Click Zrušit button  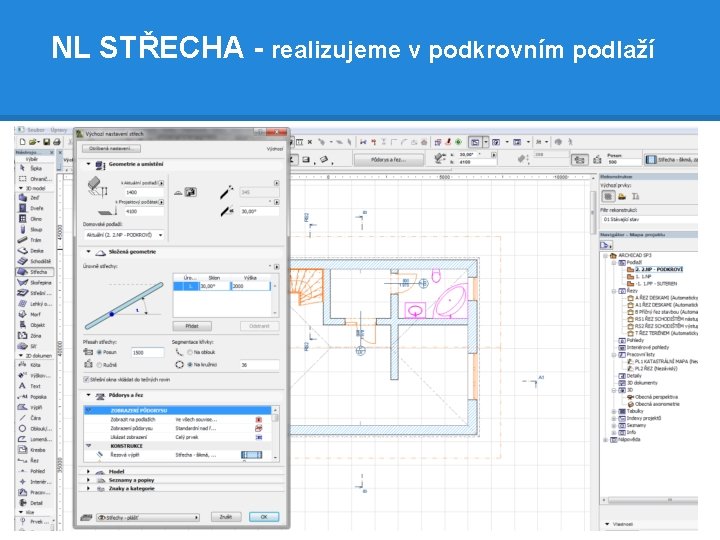[x=225, y=517]
